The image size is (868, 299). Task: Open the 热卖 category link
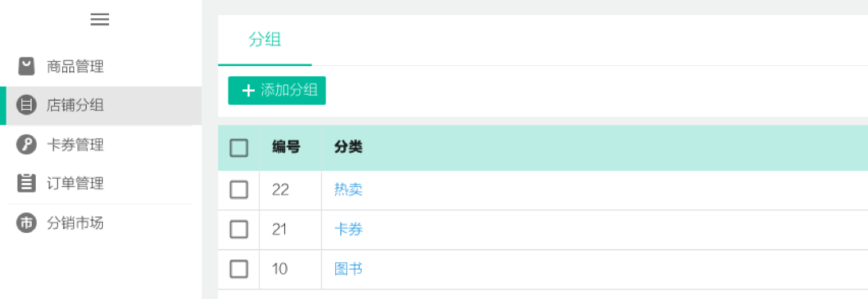point(348,190)
